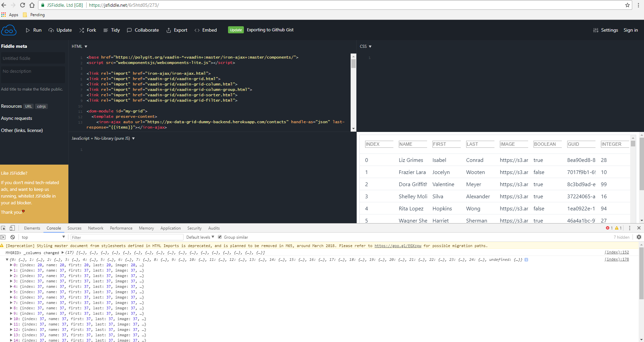
Task: Open Collaborate option
Action: pyautogui.click(x=143, y=30)
